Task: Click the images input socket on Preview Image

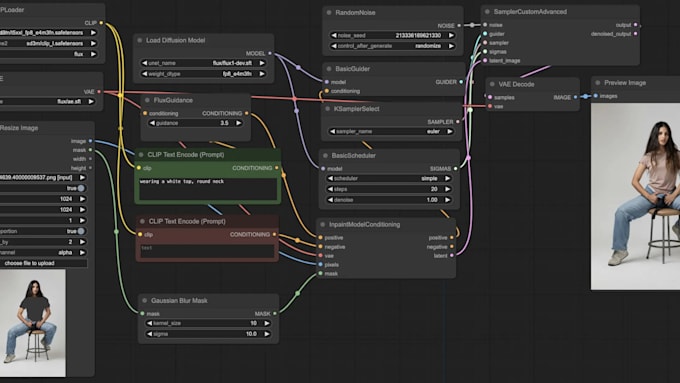Action: click(596, 96)
